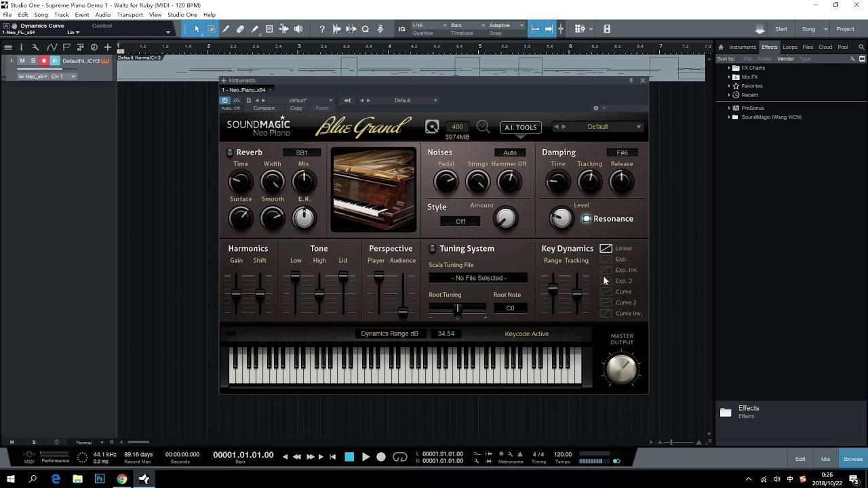Select the Paint (pencil) tool
Viewport: 868px width, 488px height.
(x=254, y=29)
